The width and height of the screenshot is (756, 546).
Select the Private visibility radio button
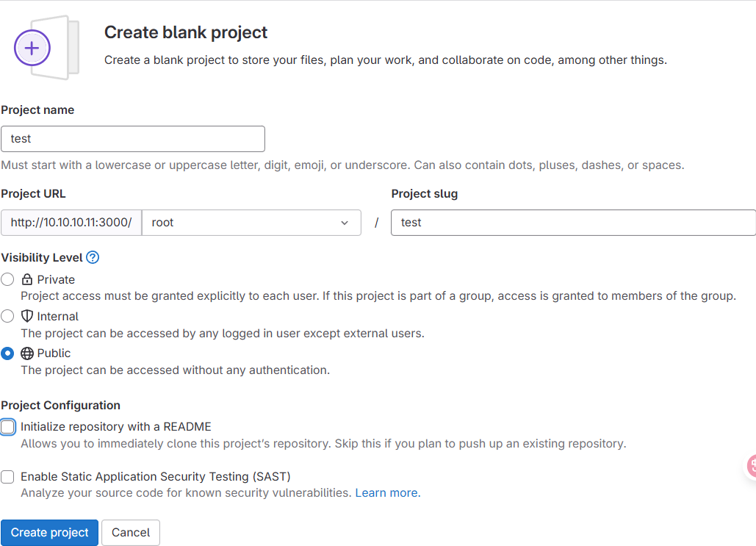coord(7,279)
